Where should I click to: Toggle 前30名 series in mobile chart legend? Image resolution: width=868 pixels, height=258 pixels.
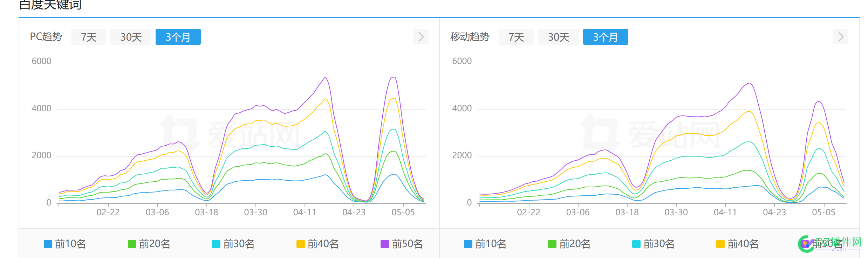pos(653,244)
